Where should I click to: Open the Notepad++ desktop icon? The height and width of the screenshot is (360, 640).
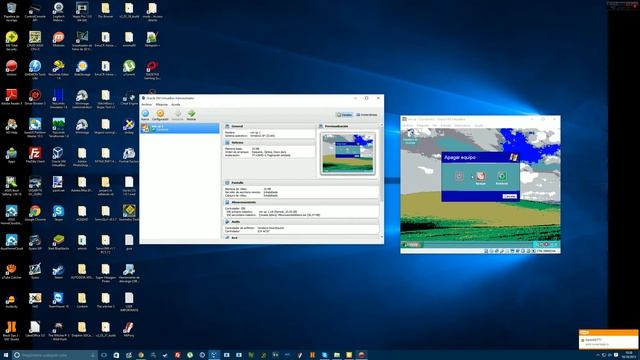pos(152,39)
